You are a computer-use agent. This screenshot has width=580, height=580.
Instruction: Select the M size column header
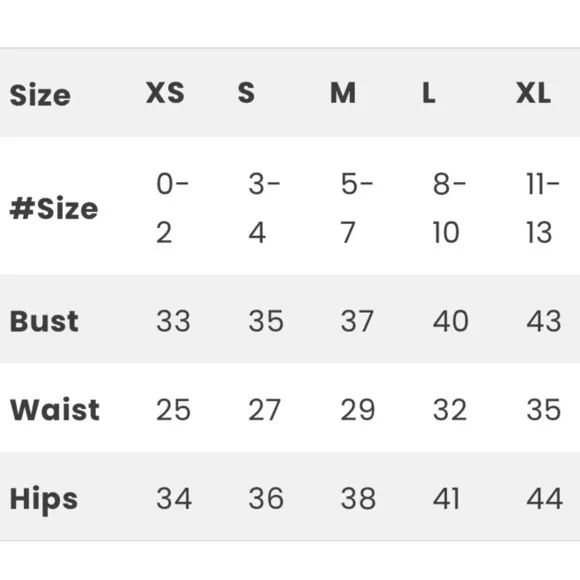[x=343, y=92]
